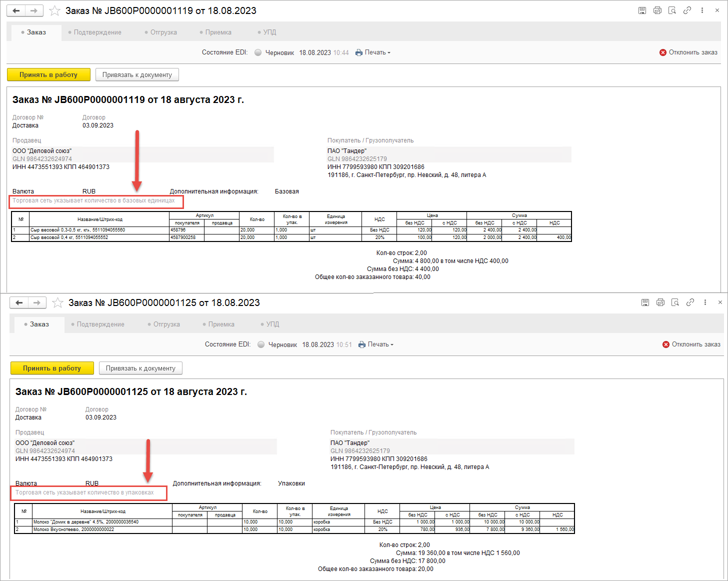The width and height of the screenshot is (728, 581).
Task: Expand the Печать dropdown in order 1119
Action: (373, 52)
